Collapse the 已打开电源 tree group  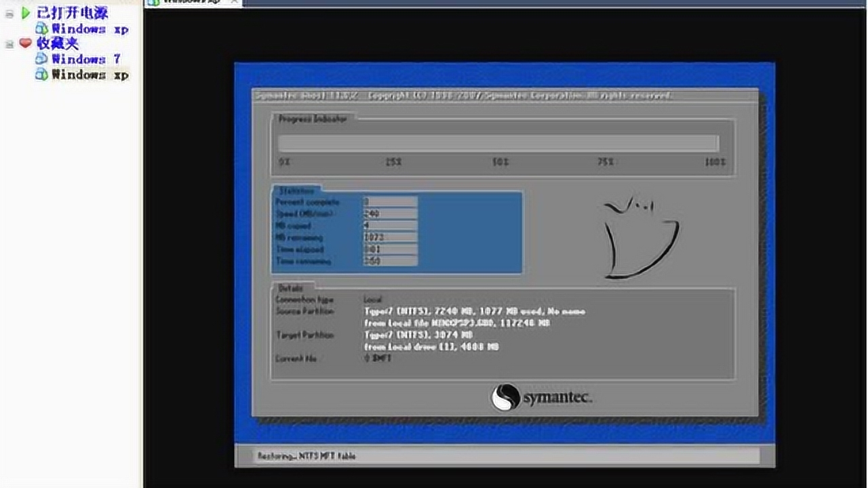[9, 14]
